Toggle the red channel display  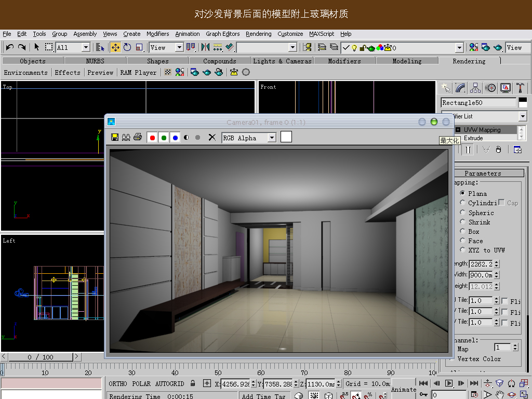[x=152, y=137]
